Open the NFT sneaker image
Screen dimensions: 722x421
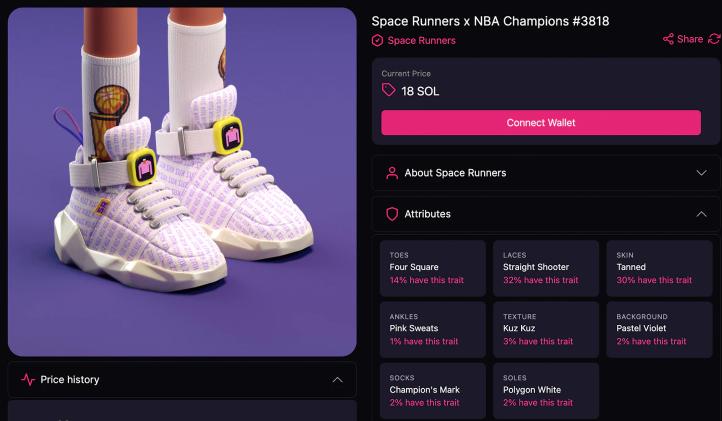[182, 182]
